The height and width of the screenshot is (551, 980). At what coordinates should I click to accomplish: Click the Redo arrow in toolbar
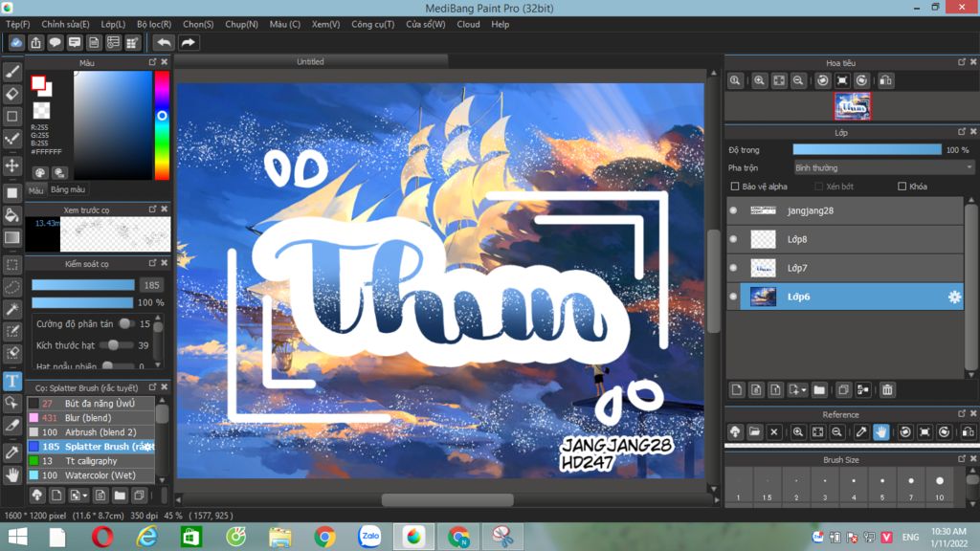coord(189,42)
